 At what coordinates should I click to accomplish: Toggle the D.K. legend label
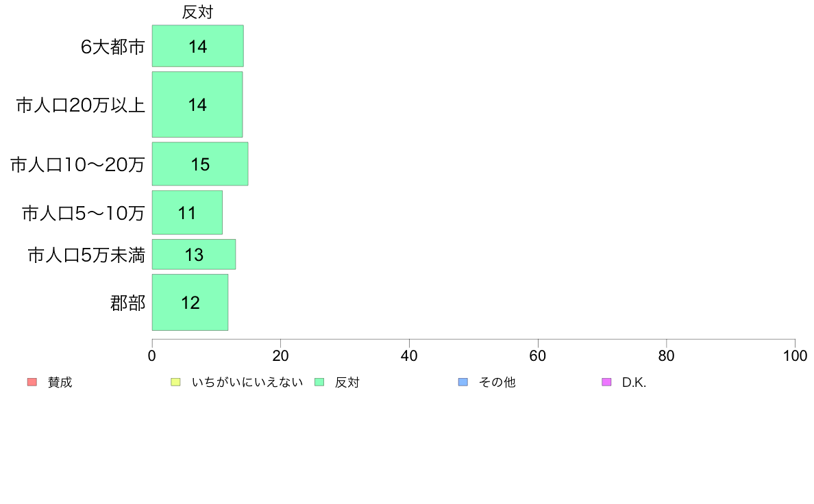[634, 383]
